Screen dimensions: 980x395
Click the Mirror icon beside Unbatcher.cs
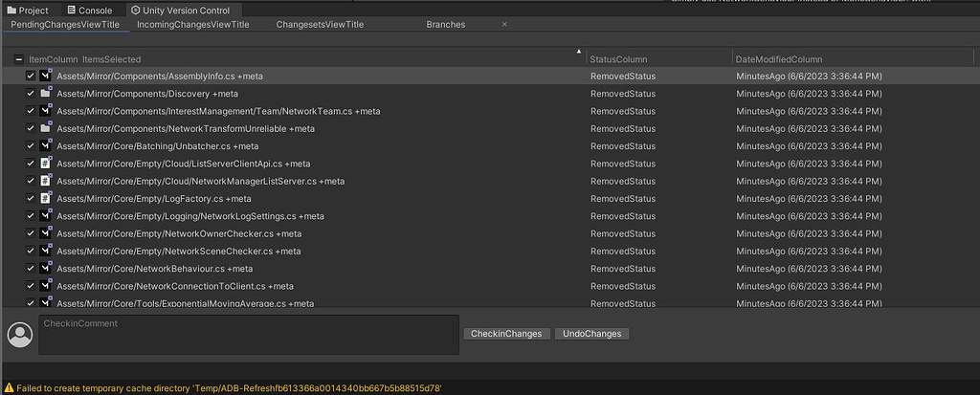tap(45, 146)
